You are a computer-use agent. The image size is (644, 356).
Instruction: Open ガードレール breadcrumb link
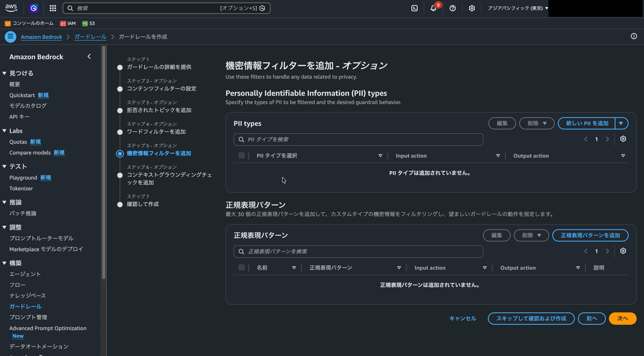(90, 37)
